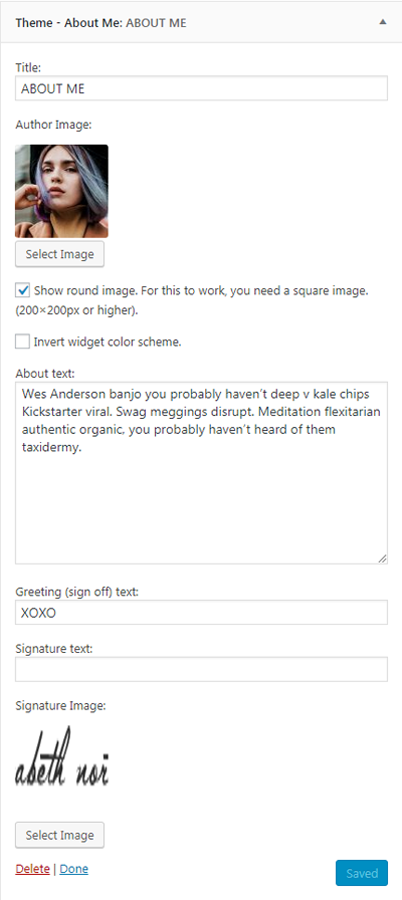Click inside the About text area
Viewport: 402px width, 900px height.
pos(201,473)
